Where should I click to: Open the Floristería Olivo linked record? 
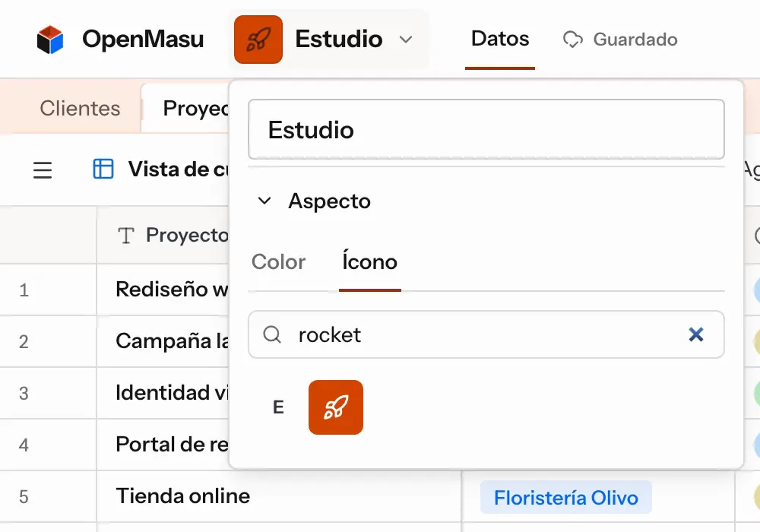(565, 497)
